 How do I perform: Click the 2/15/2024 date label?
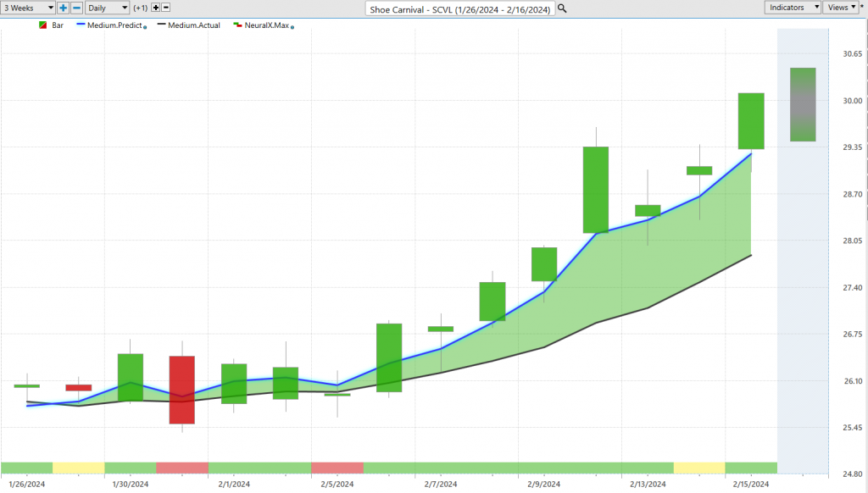click(x=751, y=485)
